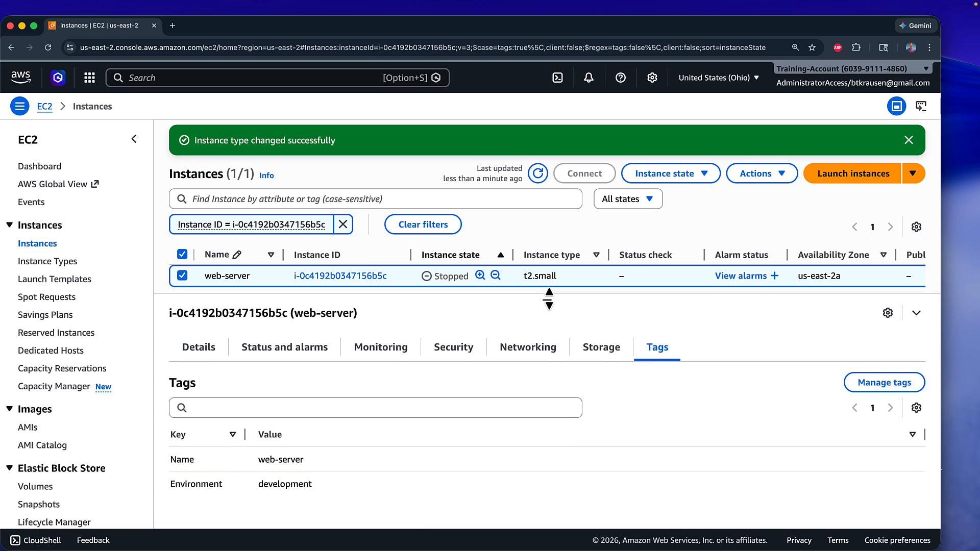The image size is (980, 551).
Task: Go to next page of instances table
Action: click(890, 227)
